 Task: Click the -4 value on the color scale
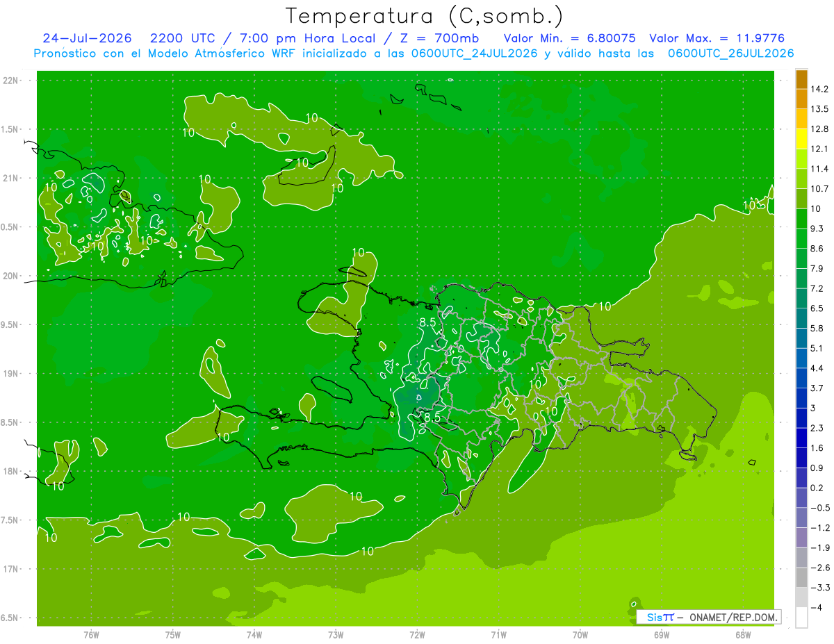[817, 607]
